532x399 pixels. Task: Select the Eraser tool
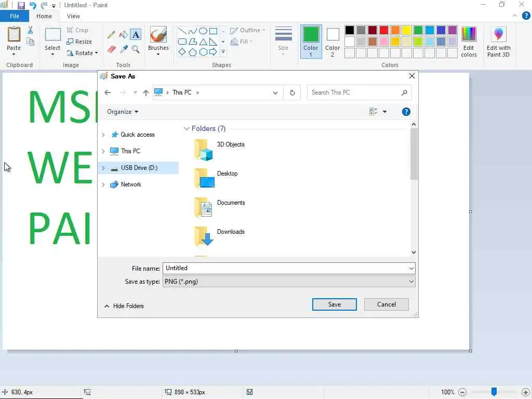click(111, 49)
